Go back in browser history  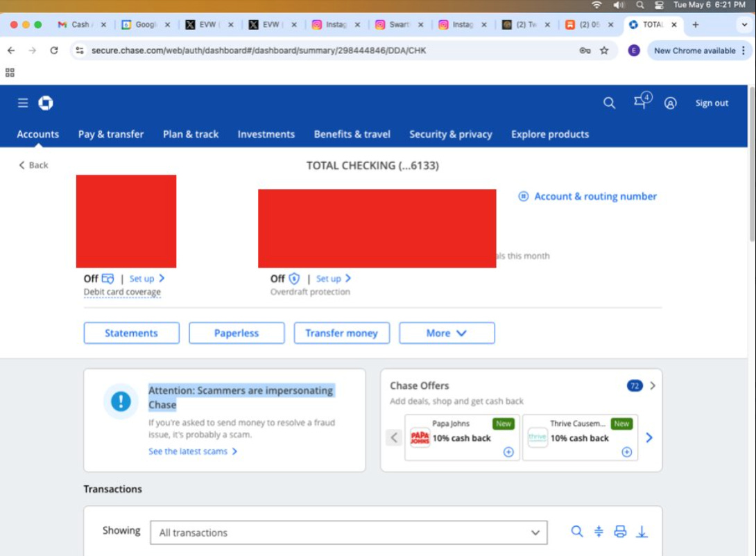coord(11,51)
